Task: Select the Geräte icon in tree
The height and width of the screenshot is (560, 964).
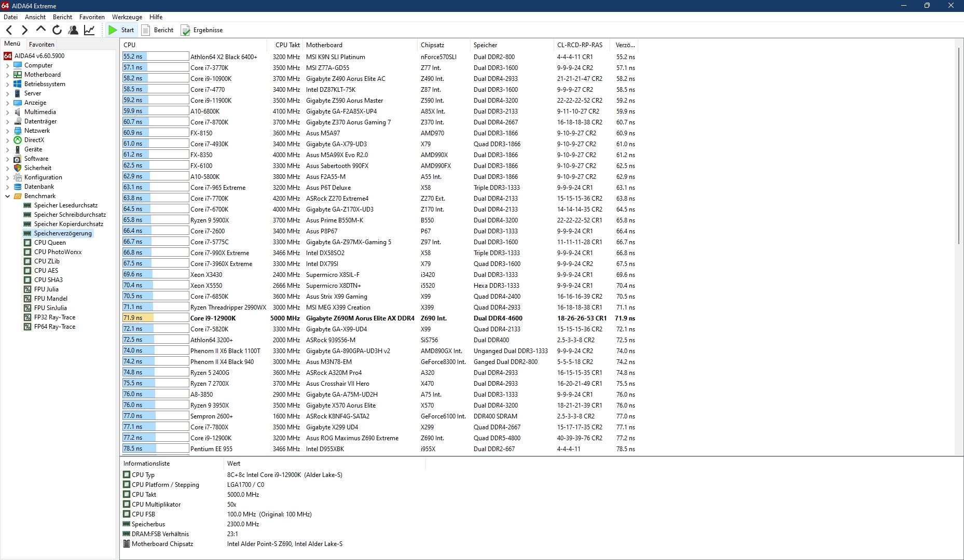Action: 18,149
